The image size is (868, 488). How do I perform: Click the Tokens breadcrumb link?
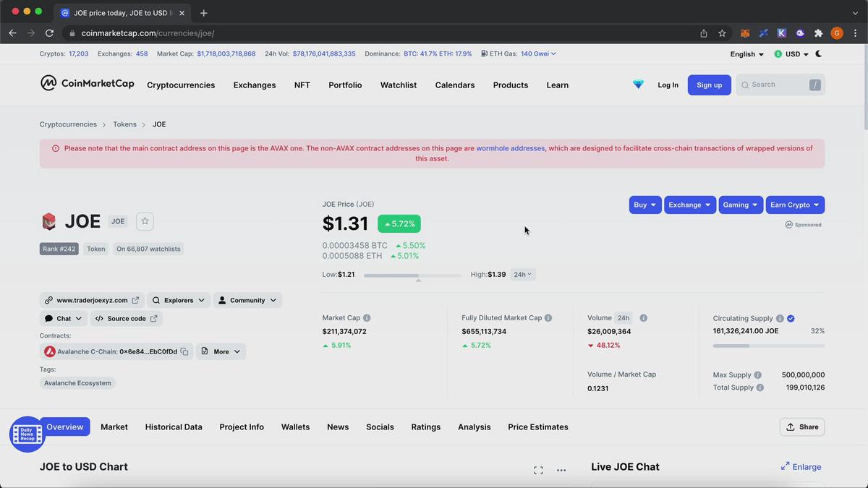pos(124,124)
